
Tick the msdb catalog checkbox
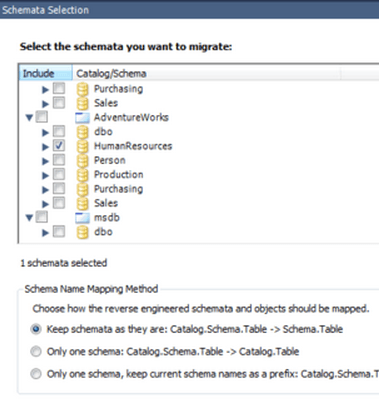[42, 217]
